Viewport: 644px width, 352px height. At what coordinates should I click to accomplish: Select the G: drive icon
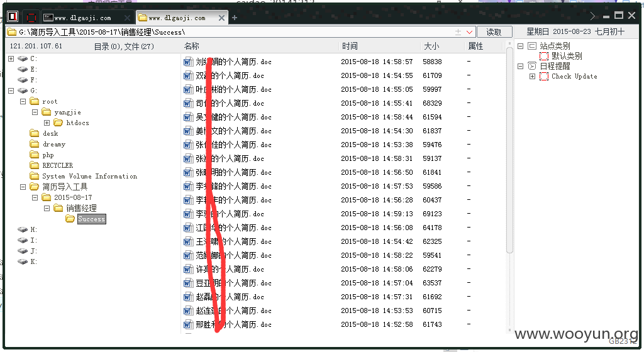tap(23, 91)
